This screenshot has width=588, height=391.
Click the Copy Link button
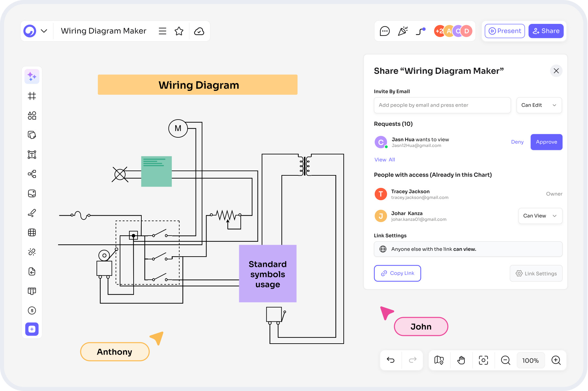[397, 273]
